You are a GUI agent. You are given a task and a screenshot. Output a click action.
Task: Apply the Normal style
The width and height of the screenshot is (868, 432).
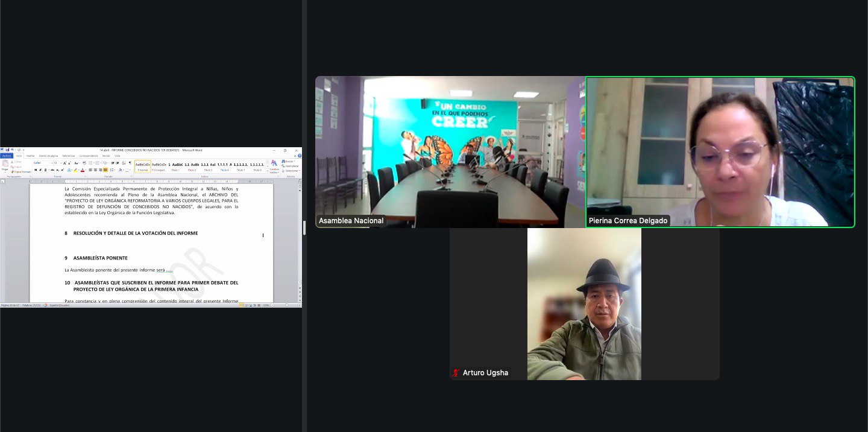click(142, 167)
